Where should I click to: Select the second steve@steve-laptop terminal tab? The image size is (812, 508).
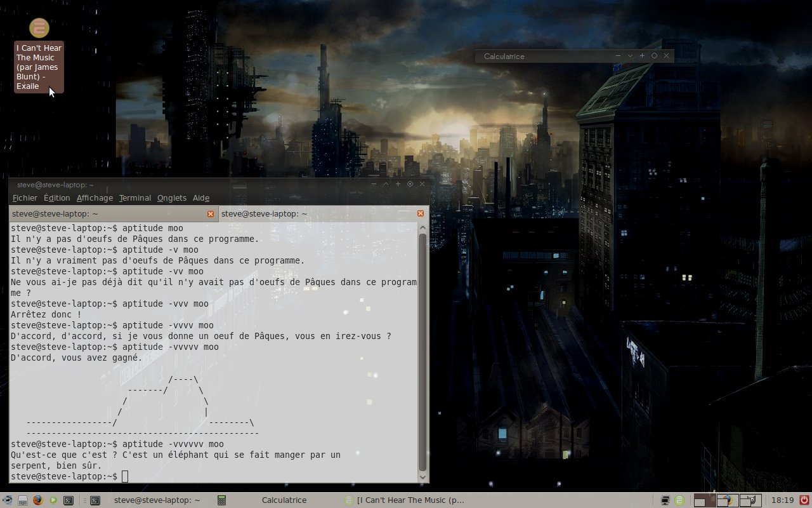click(x=324, y=214)
